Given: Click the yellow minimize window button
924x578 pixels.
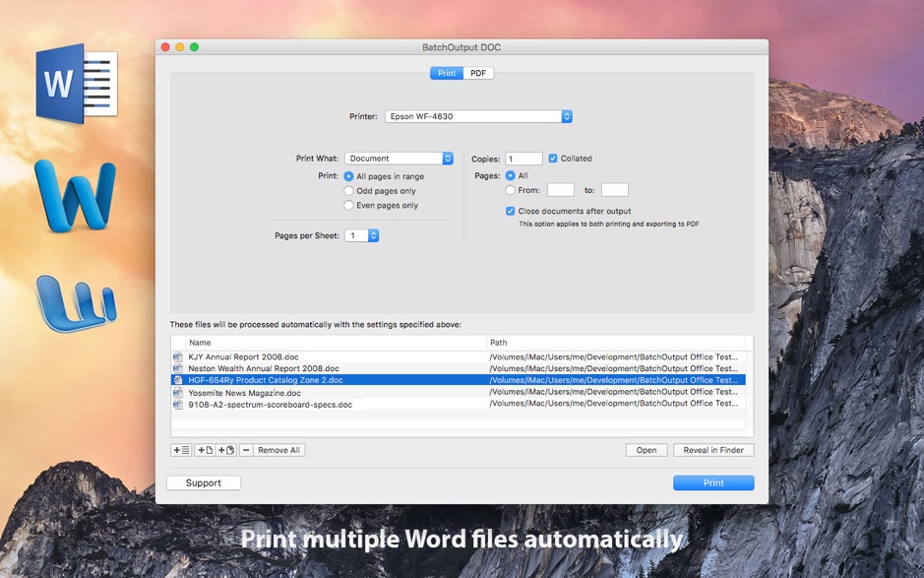Looking at the screenshot, I should pos(180,47).
